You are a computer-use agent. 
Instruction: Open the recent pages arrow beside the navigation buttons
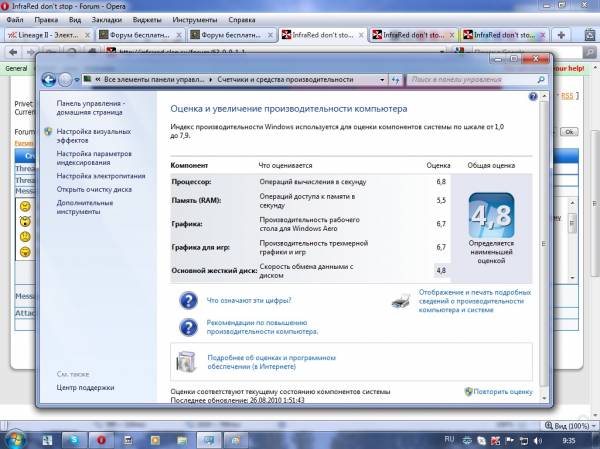(77, 80)
